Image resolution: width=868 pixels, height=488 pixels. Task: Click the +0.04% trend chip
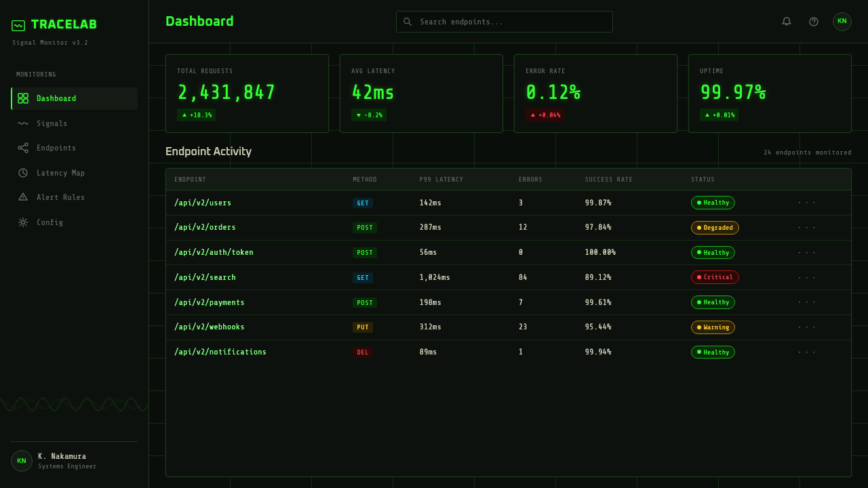coord(545,115)
